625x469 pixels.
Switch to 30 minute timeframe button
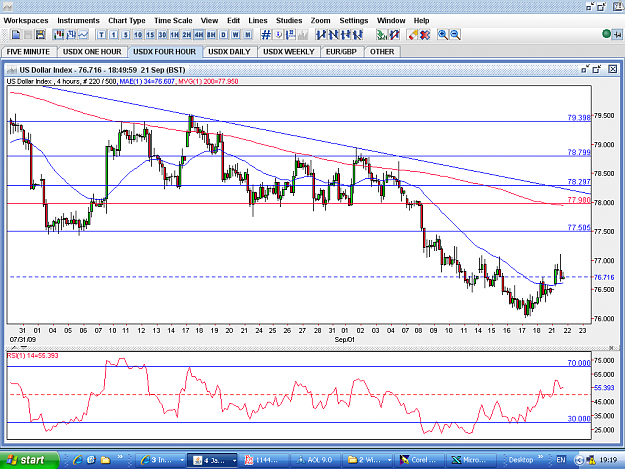[162, 35]
